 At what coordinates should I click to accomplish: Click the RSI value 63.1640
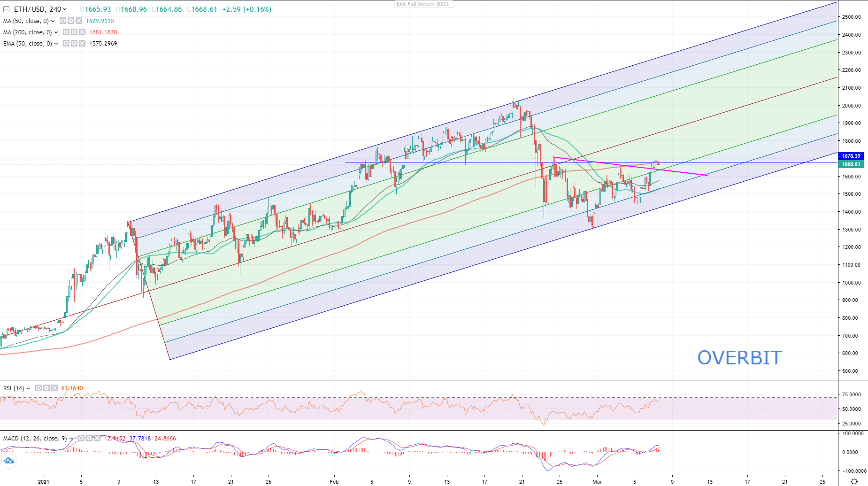pyautogui.click(x=72, y=388)
